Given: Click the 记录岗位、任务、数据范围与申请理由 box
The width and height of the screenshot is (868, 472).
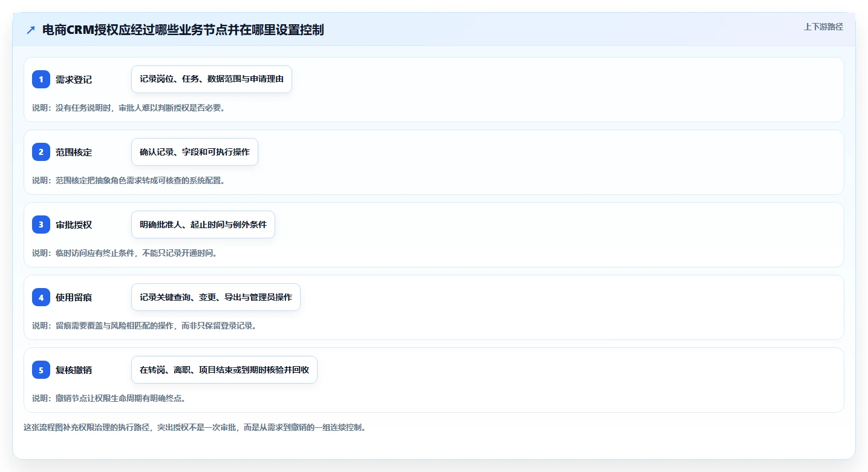Looking at the screenshot, I should click(x=212, y=79).
